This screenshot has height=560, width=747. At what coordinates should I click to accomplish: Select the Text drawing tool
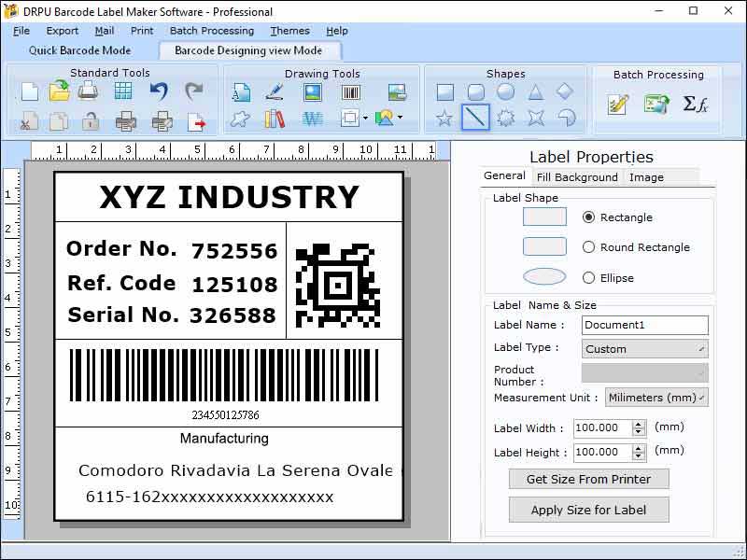(x=243, y=92)
